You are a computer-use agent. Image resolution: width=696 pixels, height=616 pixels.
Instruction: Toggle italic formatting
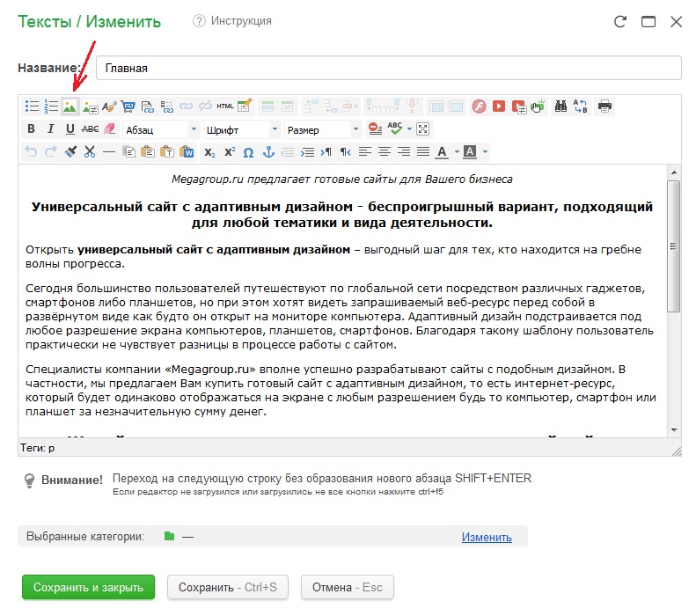pyautogui.click(x=51, y=129)
